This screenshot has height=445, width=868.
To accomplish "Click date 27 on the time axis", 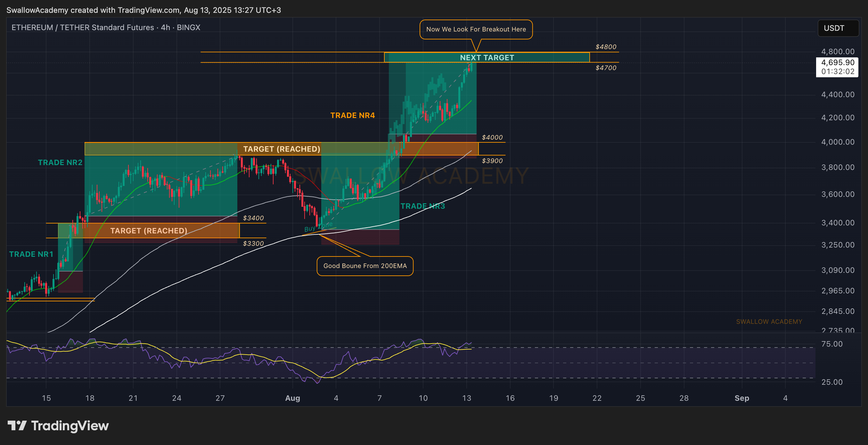I will [220, 398].
